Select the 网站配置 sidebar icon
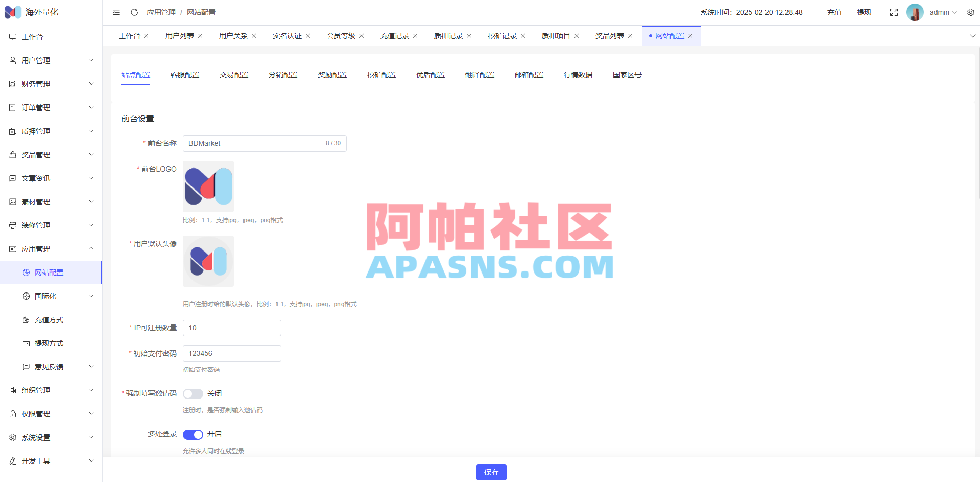 point(25,272)
